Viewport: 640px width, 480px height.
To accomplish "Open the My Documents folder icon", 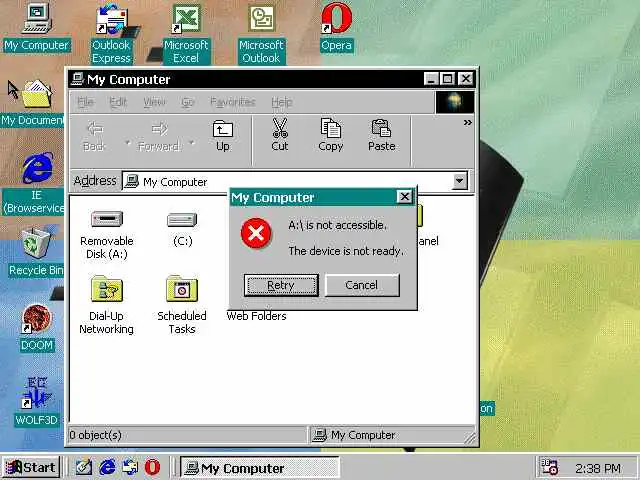I will coord(37,94).
